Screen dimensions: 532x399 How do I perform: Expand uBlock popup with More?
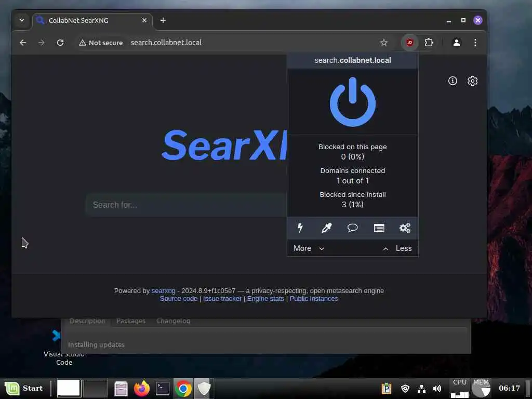click(x=309, y=248)
